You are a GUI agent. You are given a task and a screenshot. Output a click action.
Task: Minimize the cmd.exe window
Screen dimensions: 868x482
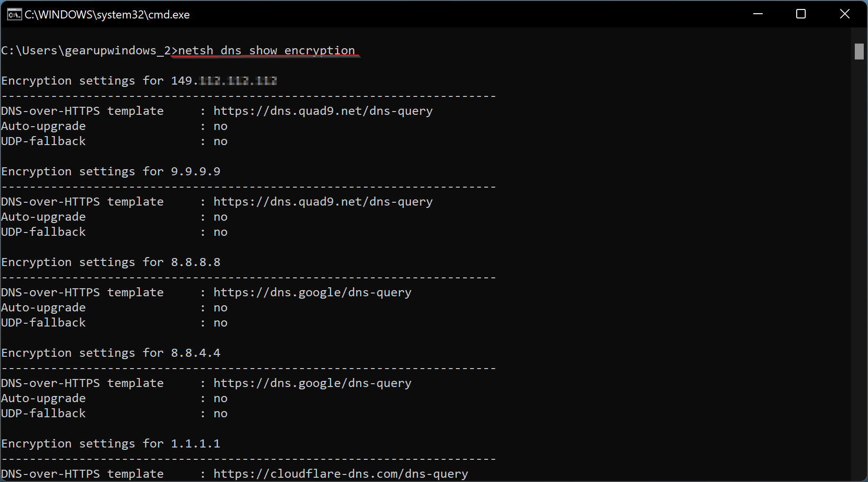point(758,14)
